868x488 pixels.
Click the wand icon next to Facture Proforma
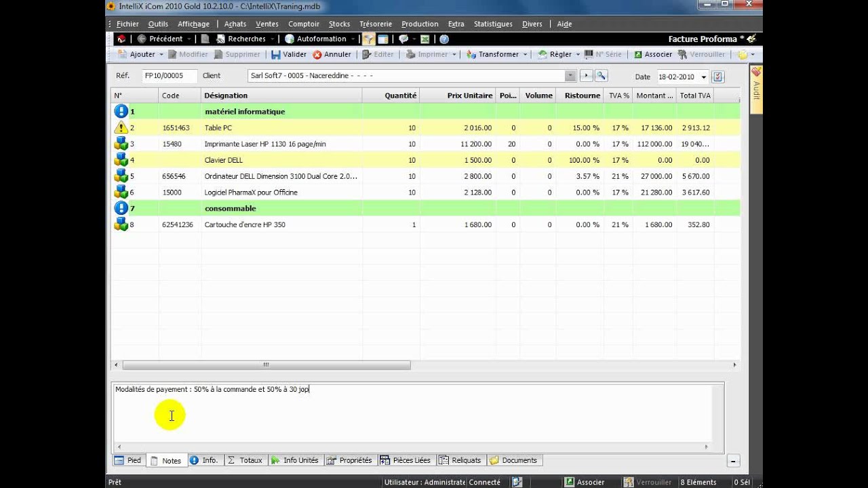click(751, 39)
